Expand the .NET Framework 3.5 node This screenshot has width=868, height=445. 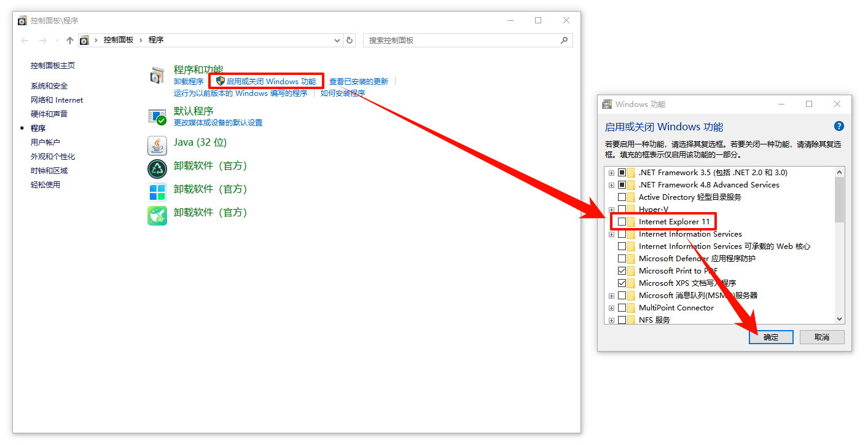click(x=611, y=173)
